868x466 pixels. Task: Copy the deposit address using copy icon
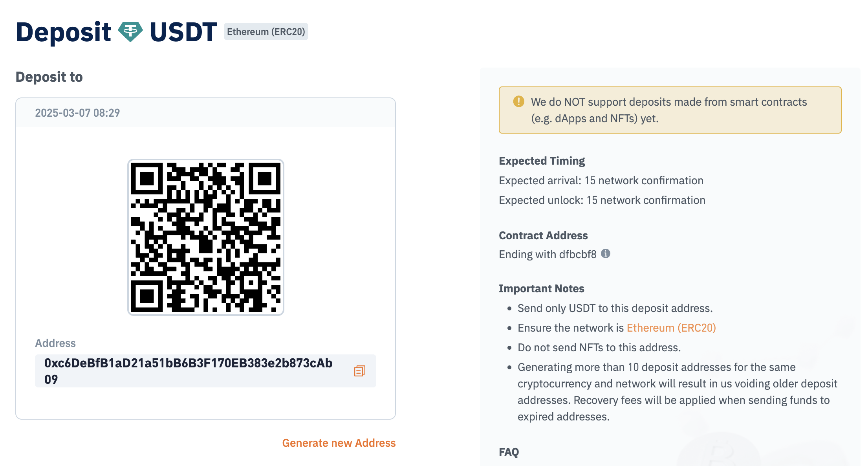coord(359,371)
